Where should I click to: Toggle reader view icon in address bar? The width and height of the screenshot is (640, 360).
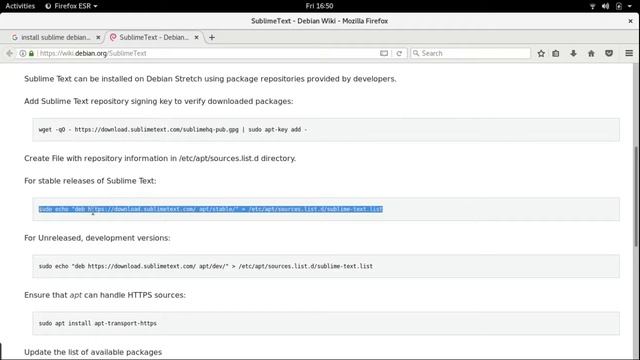pos(384,53)
